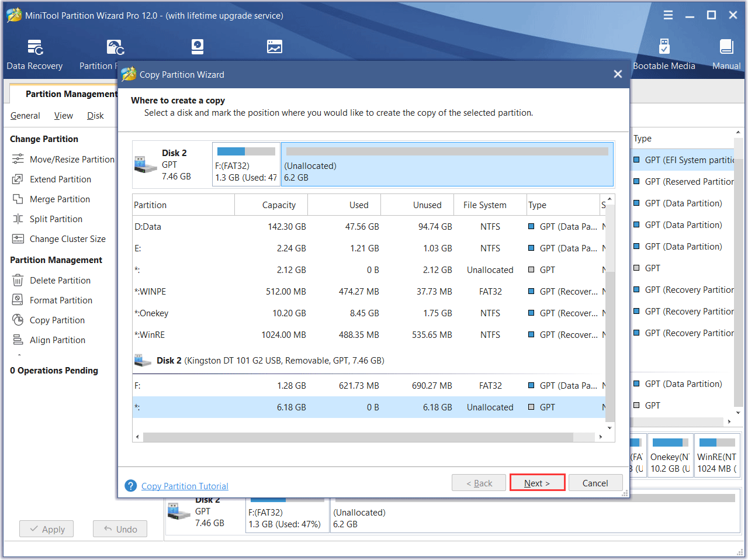Click the partition list's horizontal scrollbar
Viewport: 748px width, 560px height.
(358, 437)
